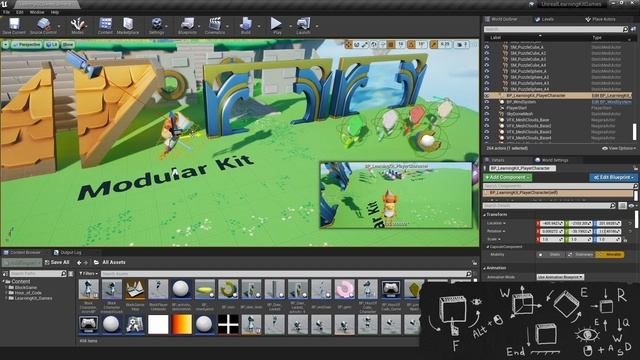Click the Content Browser back arrow

[79, 263]
